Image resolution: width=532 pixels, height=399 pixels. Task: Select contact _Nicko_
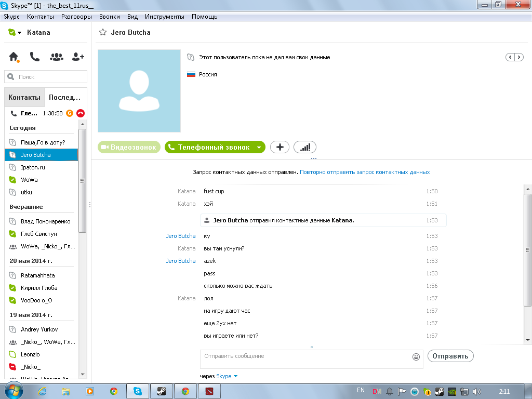coord(42,367)
